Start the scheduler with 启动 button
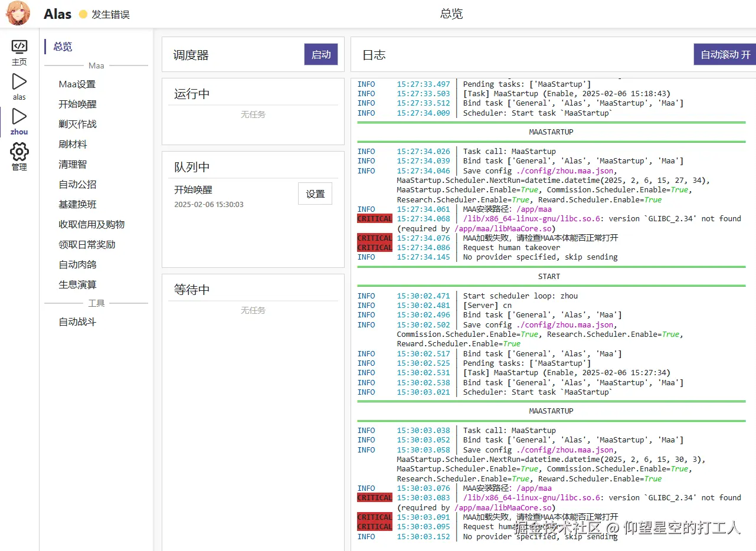Image resolution: width=756 pixels, height=551 pixels. pos(321,54)
